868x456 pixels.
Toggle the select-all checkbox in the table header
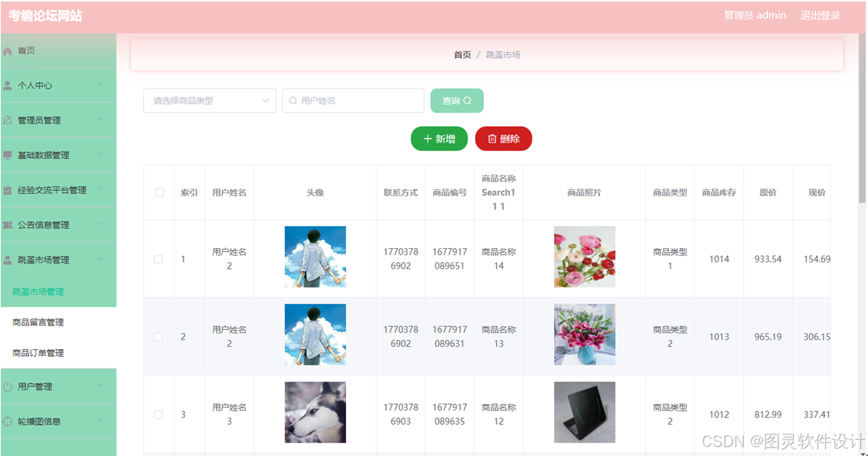pyautogui.click(x=159, y=192)
